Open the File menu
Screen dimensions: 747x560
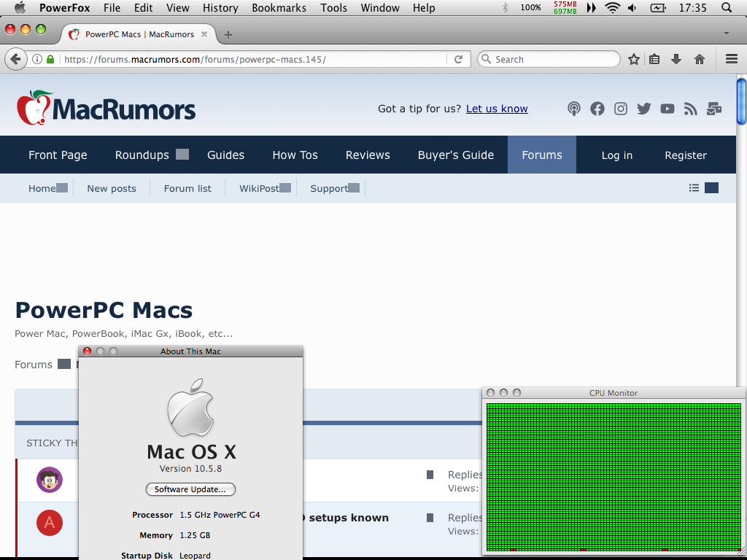pos(112,7)
